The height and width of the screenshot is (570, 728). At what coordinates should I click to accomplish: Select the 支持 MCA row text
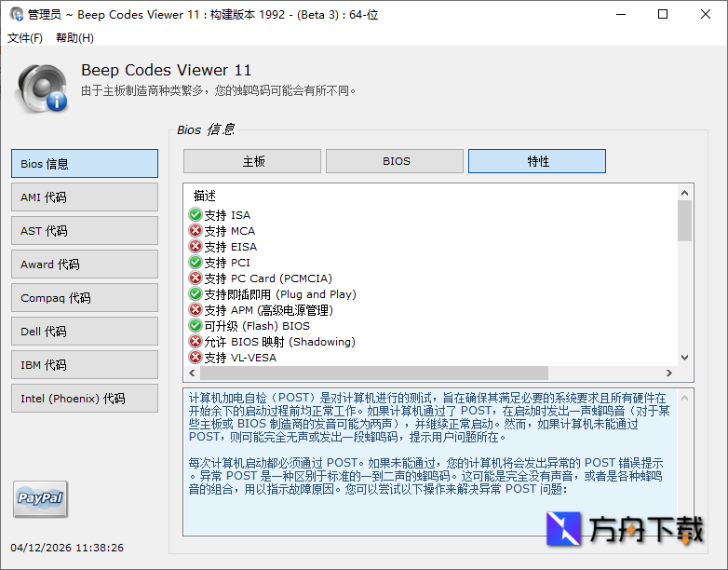coord(229,231)
